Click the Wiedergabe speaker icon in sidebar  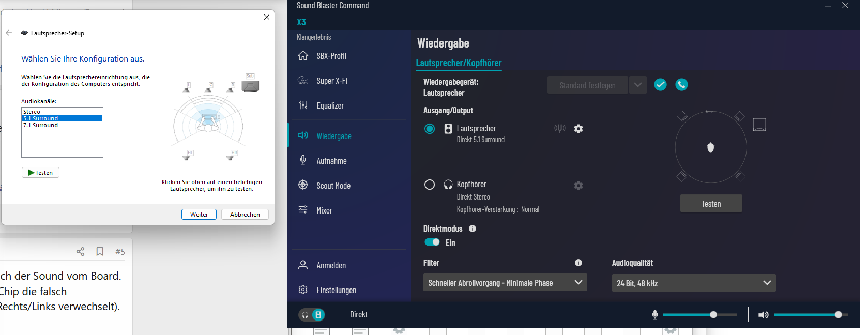303,135
